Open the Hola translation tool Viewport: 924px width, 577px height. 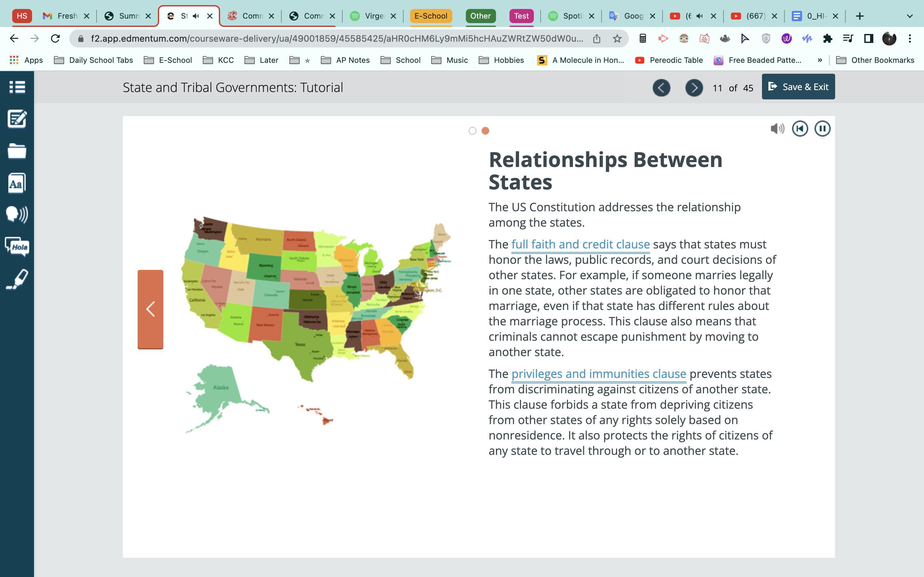tap(17, 247)
